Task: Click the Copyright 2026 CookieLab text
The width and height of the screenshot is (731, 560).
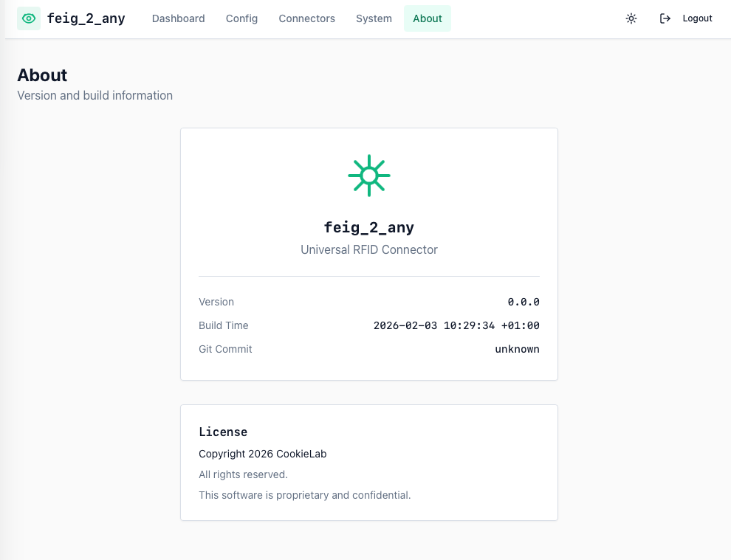Action: coord(262,454)
